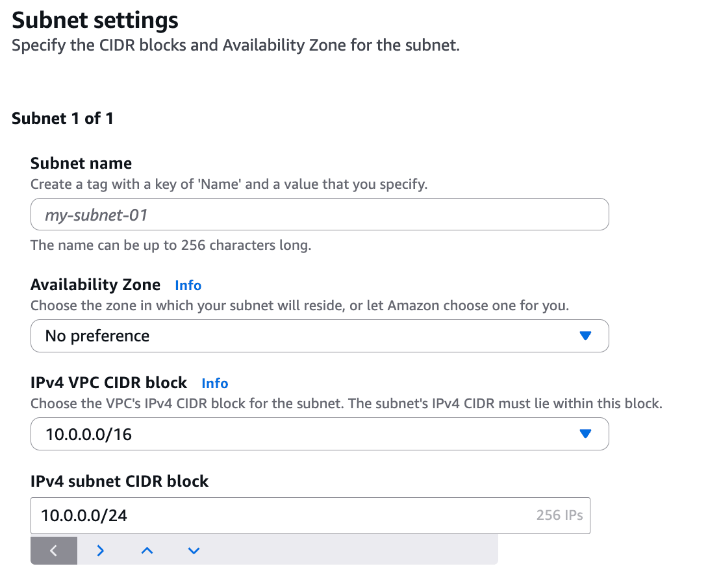This screenshot has width=721, height=588.
Task: Click the blue arrow in the Availability Zone selector
Action: pos(585,336)
